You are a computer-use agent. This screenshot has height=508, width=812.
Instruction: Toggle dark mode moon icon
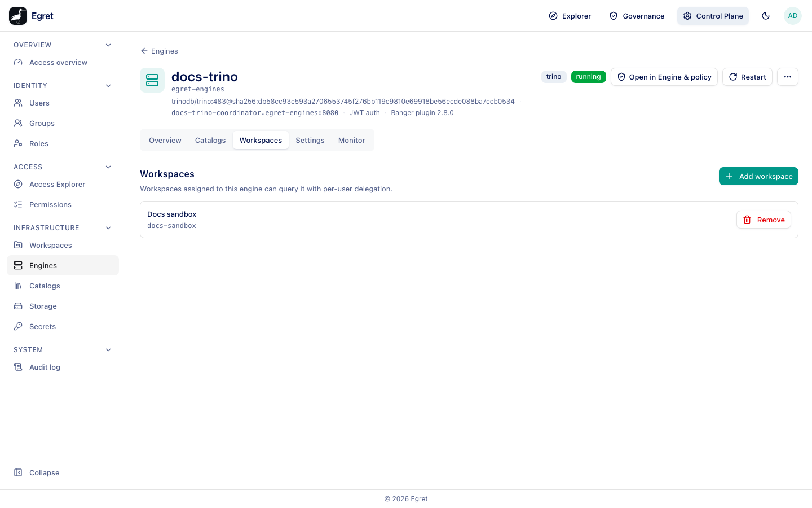(766, 16)
